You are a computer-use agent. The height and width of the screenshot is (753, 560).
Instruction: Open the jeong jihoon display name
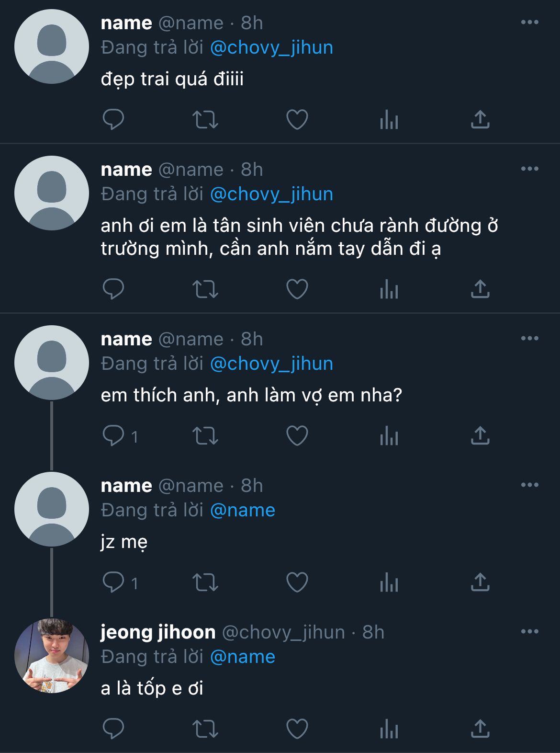click(158, 632)
